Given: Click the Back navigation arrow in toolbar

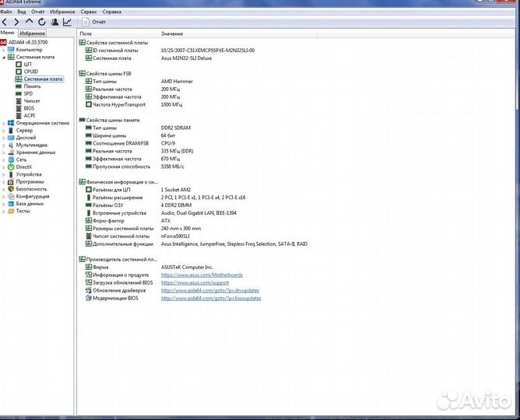Looking at the screenshot, I should [5, 23].
